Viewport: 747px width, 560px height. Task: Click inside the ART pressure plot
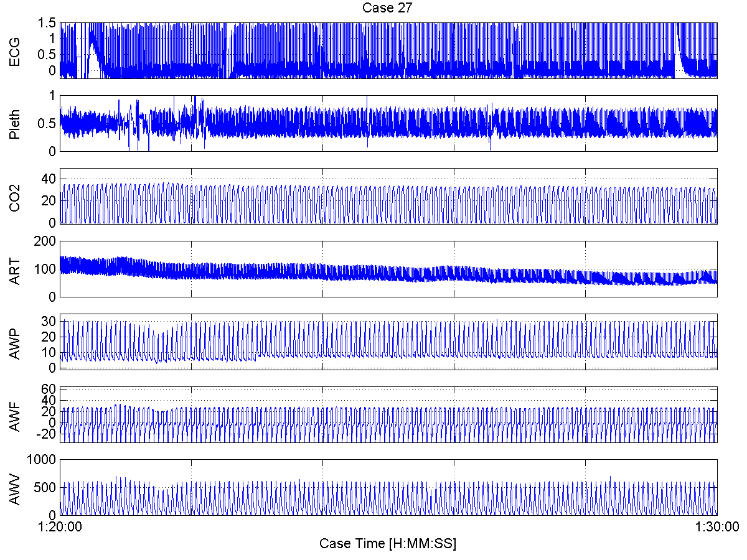pos(389,269)
